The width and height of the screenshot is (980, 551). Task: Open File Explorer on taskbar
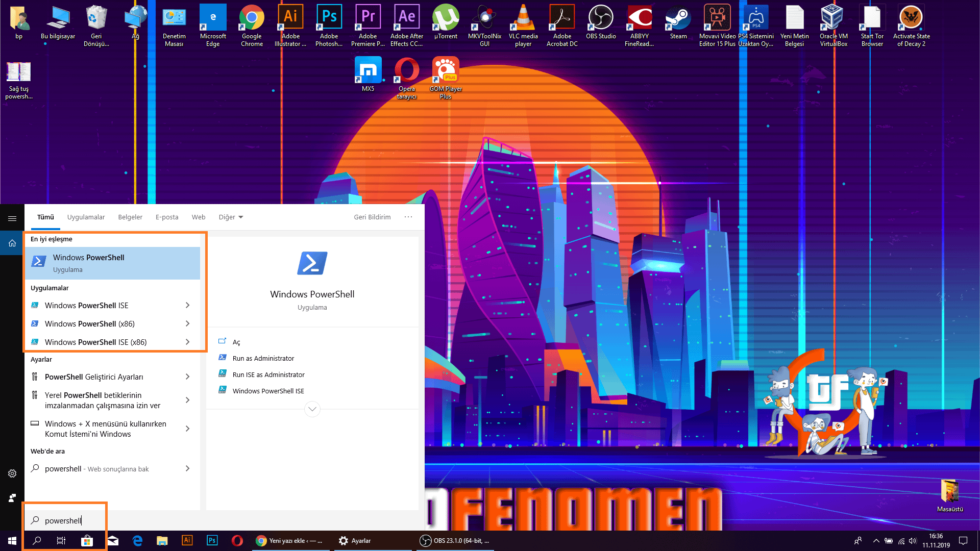[162, 541]
